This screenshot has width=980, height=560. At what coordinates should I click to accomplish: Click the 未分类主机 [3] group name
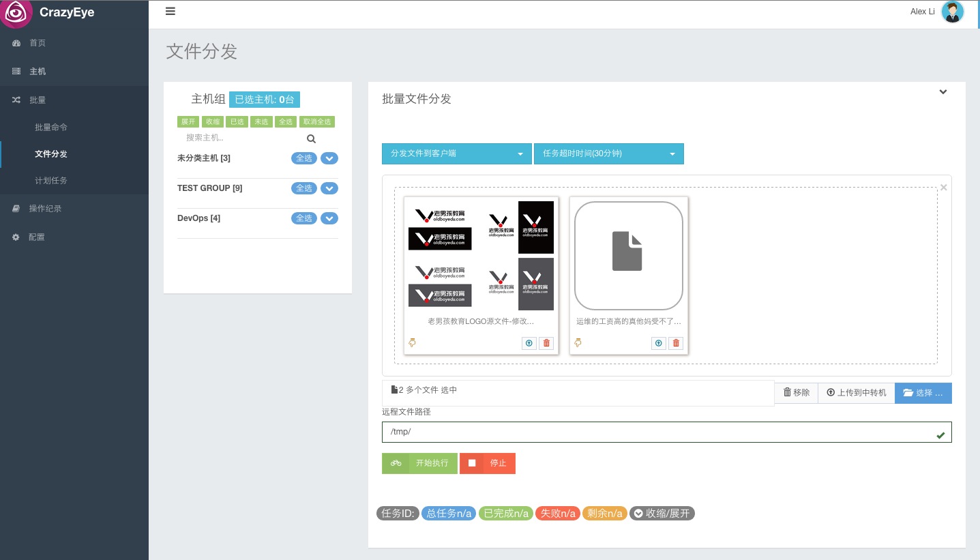click(x=204, y=158)
